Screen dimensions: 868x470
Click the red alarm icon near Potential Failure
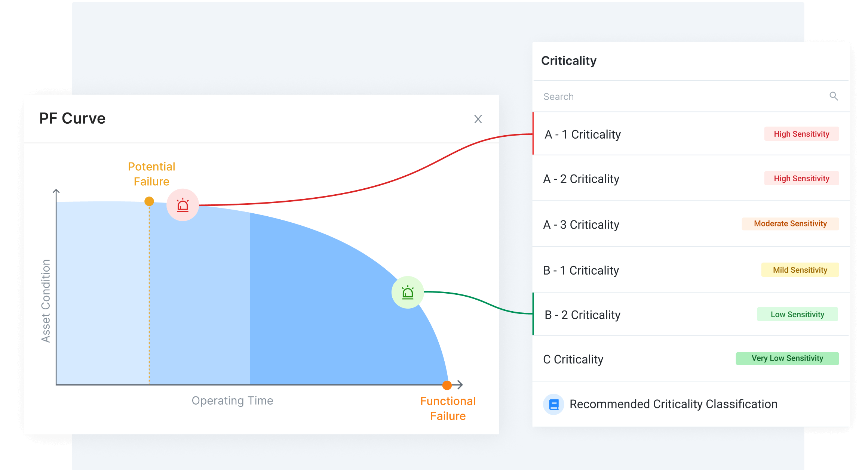182,205
